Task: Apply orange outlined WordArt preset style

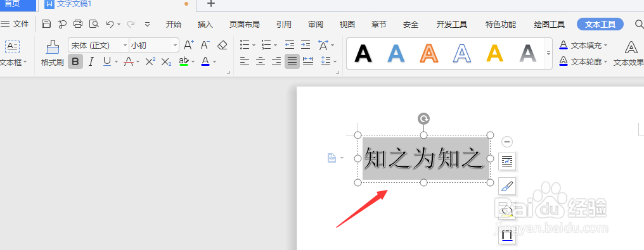Action: click(x=430, y=53)
